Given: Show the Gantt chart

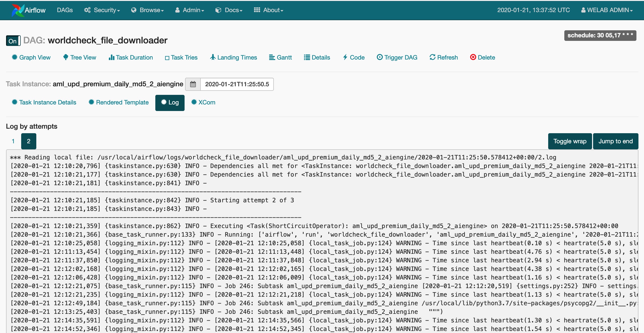Looking at the screenshot, I should click(280, 58).
